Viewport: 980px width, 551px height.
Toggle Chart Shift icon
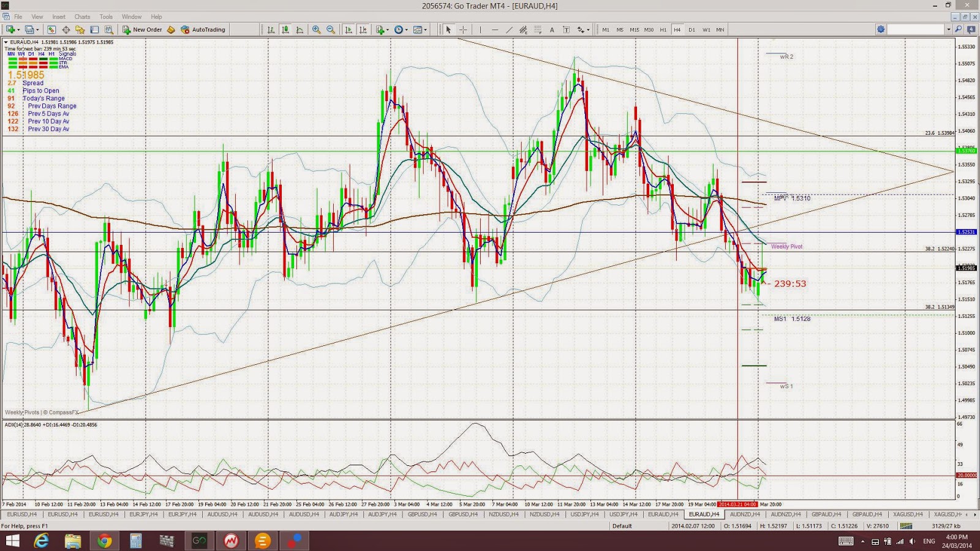(363, 29)
